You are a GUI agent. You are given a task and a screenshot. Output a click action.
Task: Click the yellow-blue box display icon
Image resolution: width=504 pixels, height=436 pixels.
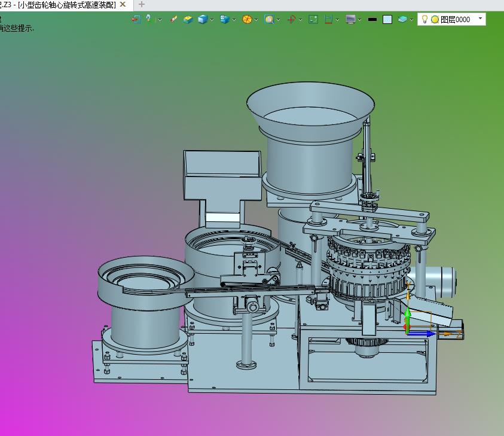(188, 20)
